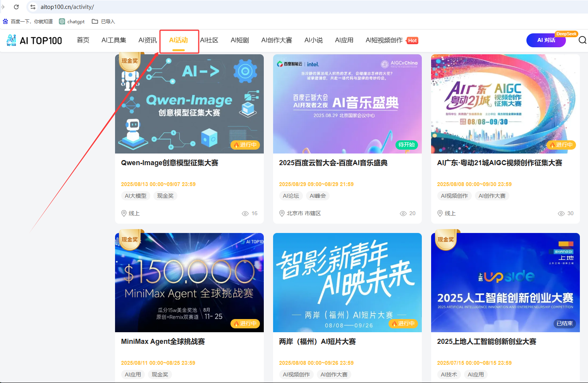Click AI创作大赛 tag on AI广东 card
588x383 pixels.
pos(492,196)
